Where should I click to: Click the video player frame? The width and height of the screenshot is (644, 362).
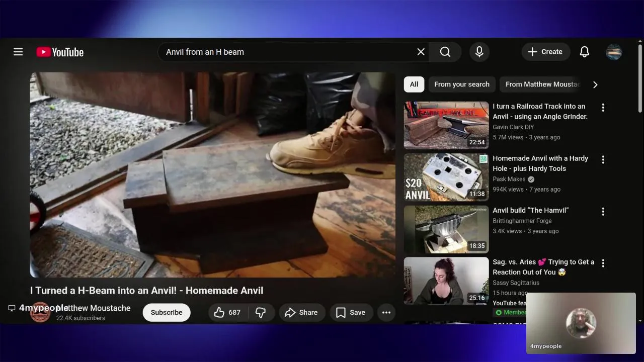pos(213,174)
